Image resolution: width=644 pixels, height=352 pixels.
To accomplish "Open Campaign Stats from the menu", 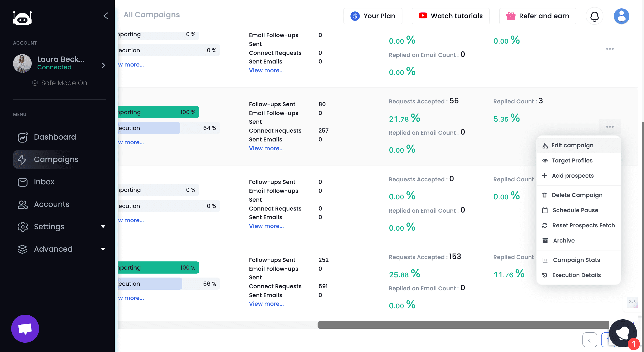I will (578, 260).
